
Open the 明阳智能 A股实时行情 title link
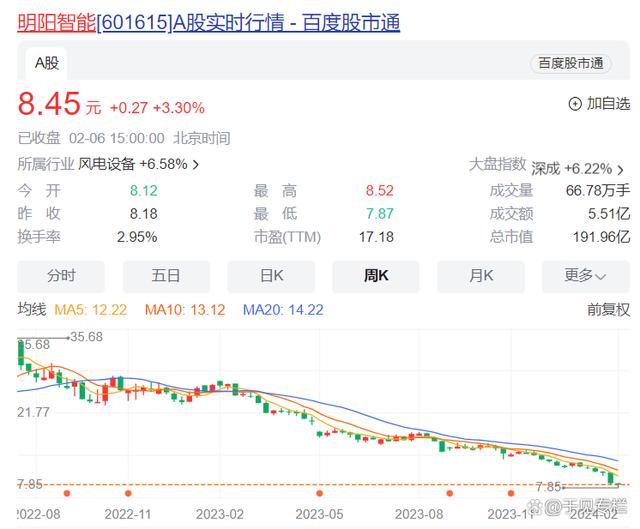tap(208, 22)
